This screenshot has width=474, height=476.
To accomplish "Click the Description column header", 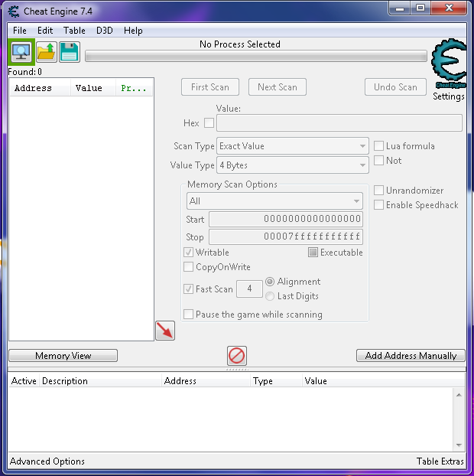I will coord(100,380).
